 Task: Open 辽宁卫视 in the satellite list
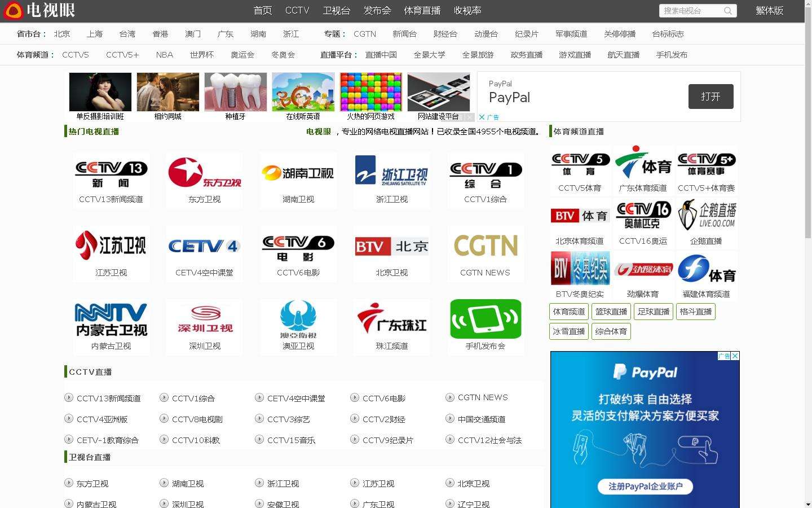point(474,504)
